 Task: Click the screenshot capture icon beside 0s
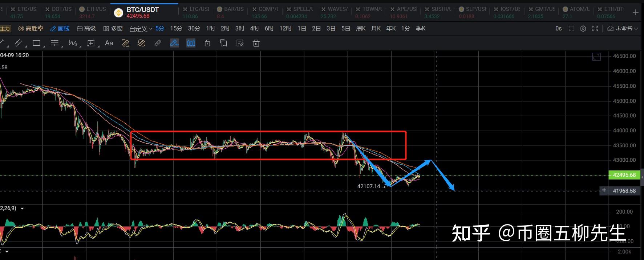(x=571, y=28)
